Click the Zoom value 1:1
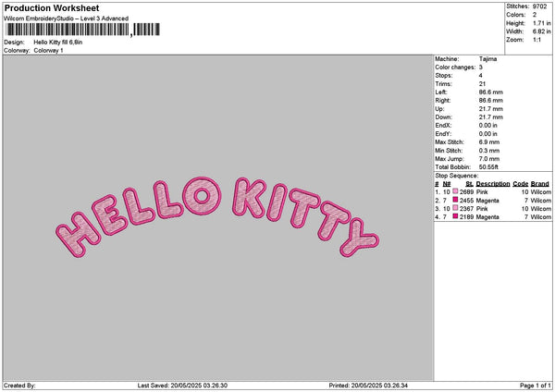The height and width of the screenshot is (392, 555). [x=536, y=40]
